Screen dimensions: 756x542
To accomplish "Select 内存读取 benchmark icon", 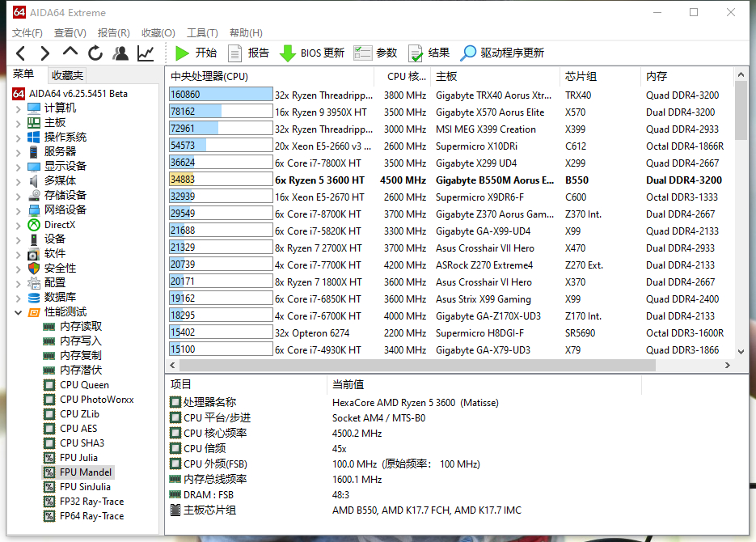I will pyautogui.click(x=49, y=327).
